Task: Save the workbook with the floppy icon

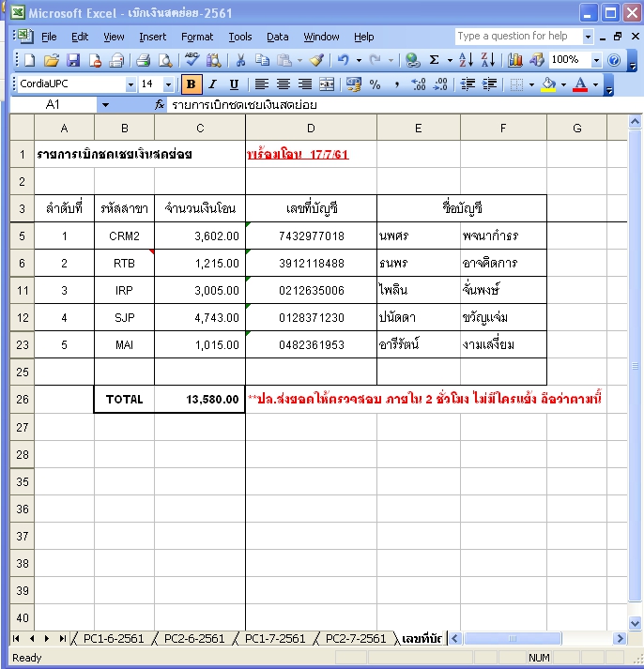Action: click(73, 60)
